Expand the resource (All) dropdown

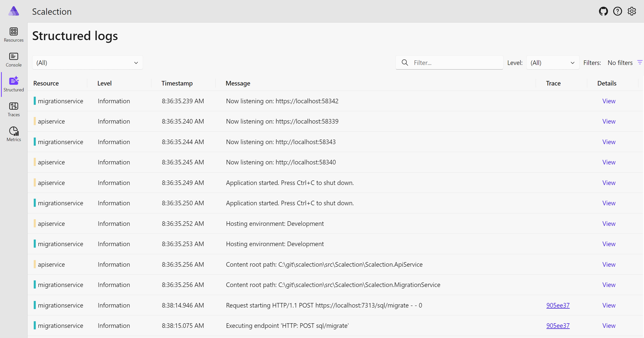pyautogui.click(x=88, y=62)
